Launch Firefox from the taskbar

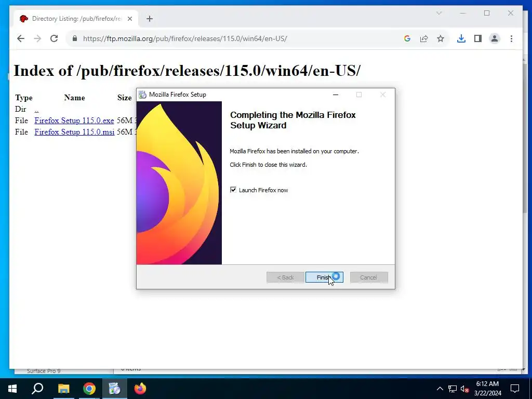(x=140, y=389)
